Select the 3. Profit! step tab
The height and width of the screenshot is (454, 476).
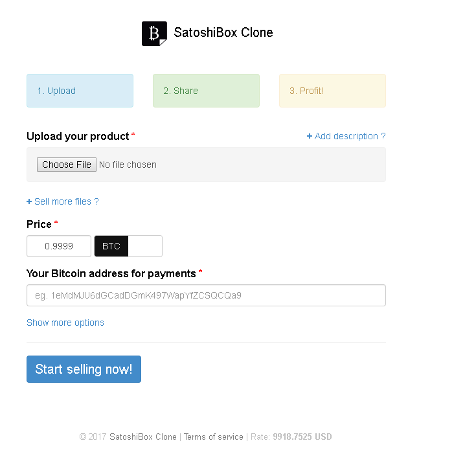[x=332, y=91]
